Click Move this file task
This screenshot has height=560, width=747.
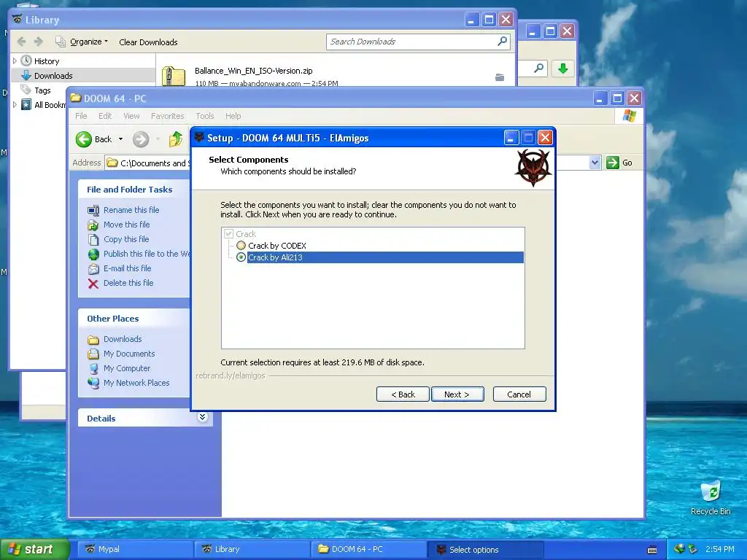[x=127, y=225]
